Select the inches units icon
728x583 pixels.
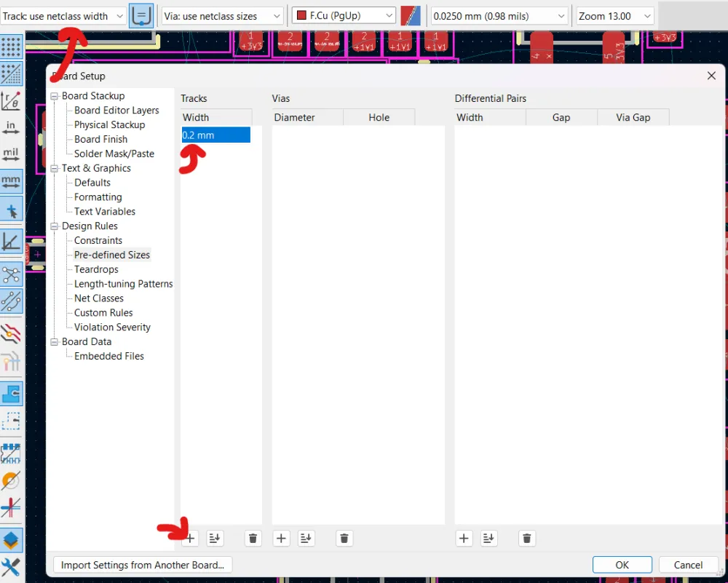11,127
